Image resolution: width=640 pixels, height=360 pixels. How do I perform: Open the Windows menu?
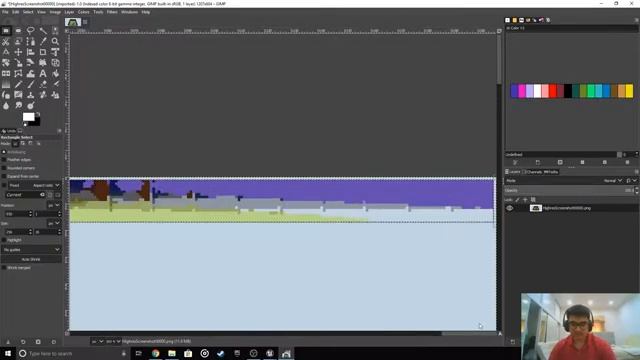129,12
